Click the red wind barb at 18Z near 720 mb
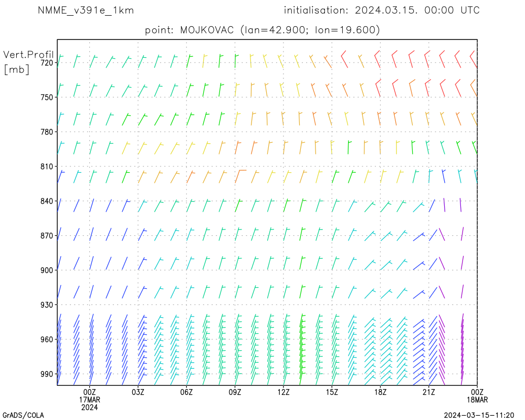Image resolution: width=525 pixels, height=420 pixels. (x=377, y=59)
